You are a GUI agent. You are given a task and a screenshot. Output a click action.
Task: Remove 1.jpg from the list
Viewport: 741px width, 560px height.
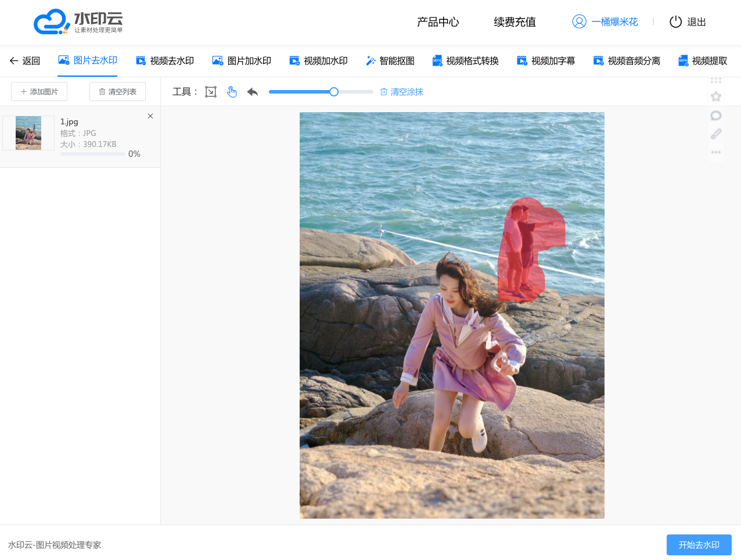[150, 116]
